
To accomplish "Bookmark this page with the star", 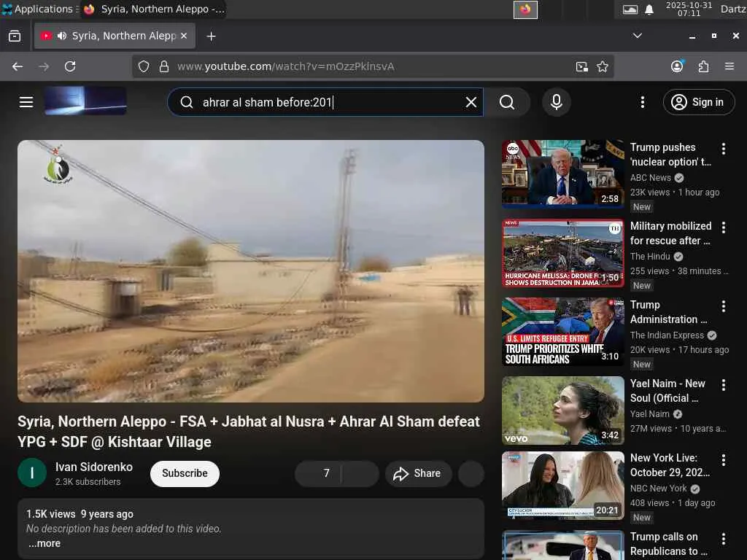I will click(603, 66).
